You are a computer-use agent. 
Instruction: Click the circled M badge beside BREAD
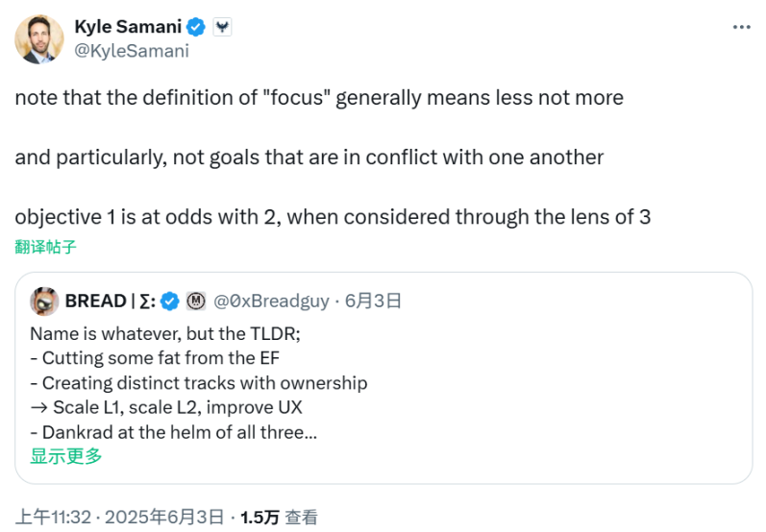(196, 301)
